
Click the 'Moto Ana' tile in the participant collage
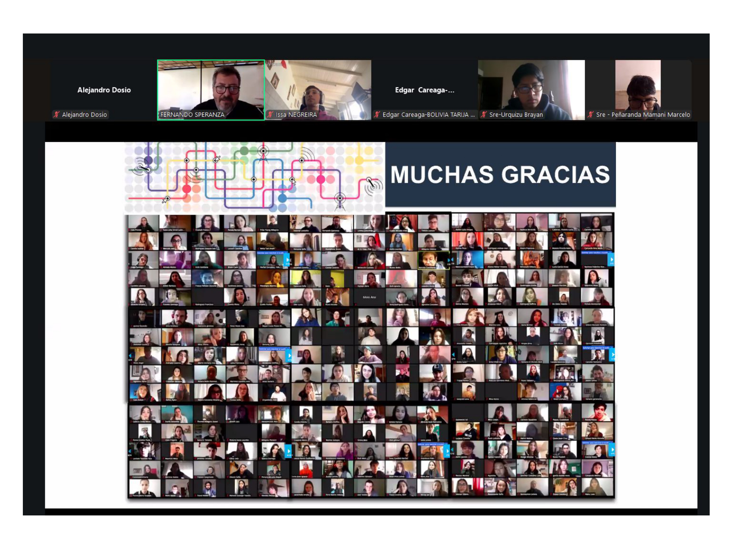[x=369, y=297]
